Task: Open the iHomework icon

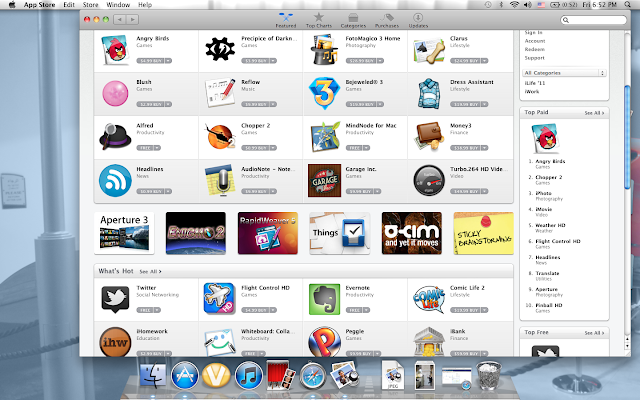Action: coord(115,342)
